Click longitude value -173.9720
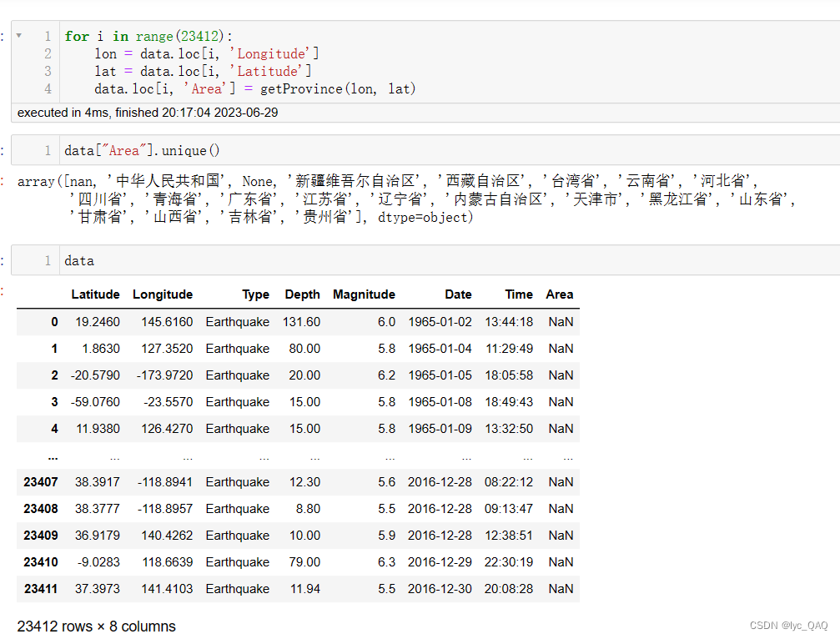Image resolution: width=840 pixels, height=639 pixels. pos(164,375)
